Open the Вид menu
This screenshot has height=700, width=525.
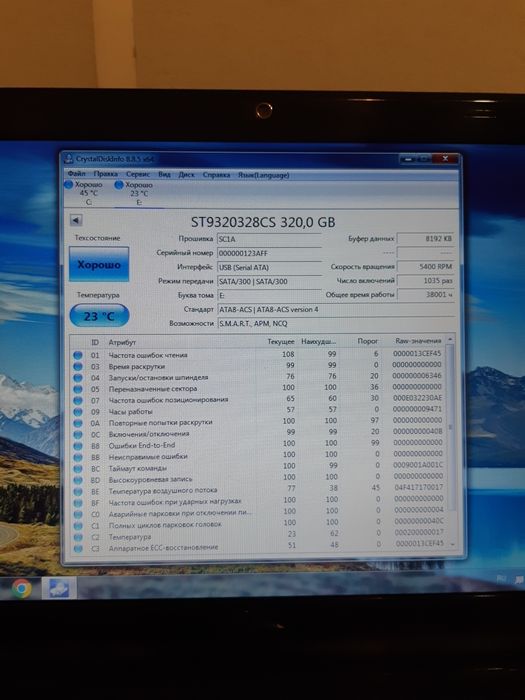coord(164,174)
